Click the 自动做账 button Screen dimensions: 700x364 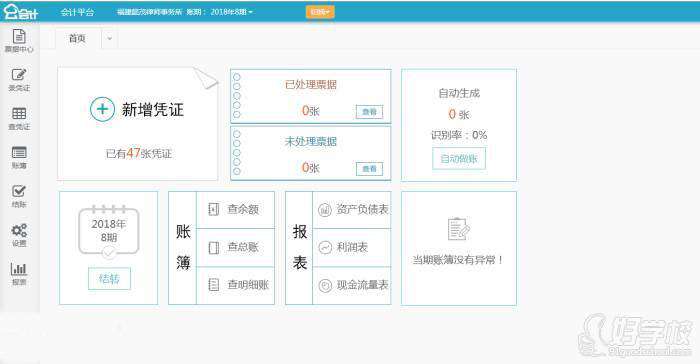pos(459,159)
